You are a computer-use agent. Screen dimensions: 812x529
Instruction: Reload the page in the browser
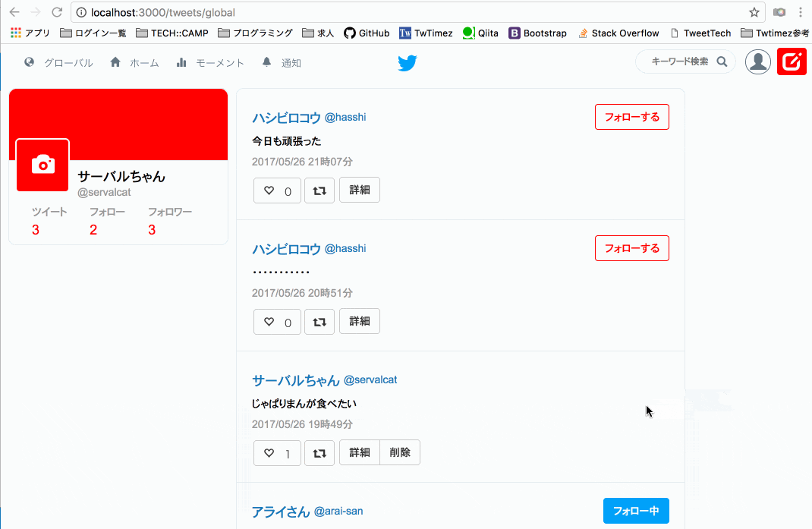point(57,12)
